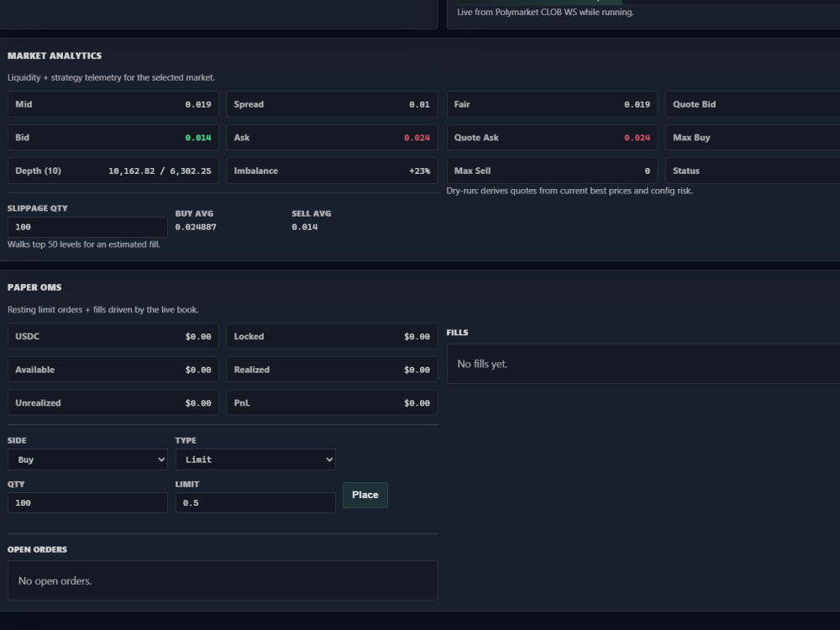
Task: Click 'Resting limit orders + fills' description
Action: pyautogui.click(x=102, y=310)
